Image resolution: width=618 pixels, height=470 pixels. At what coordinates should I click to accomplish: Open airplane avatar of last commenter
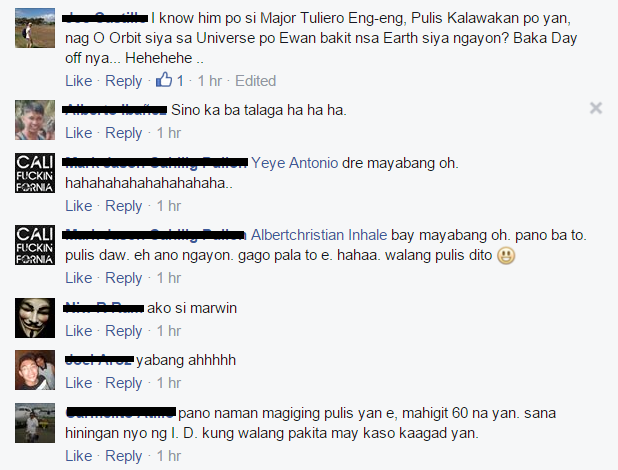[35, 423]
